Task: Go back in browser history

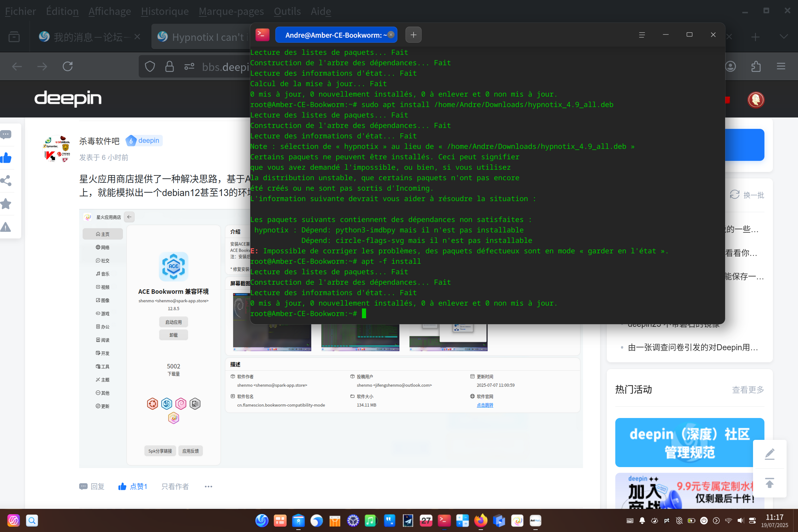Action: tap(17, 66)
